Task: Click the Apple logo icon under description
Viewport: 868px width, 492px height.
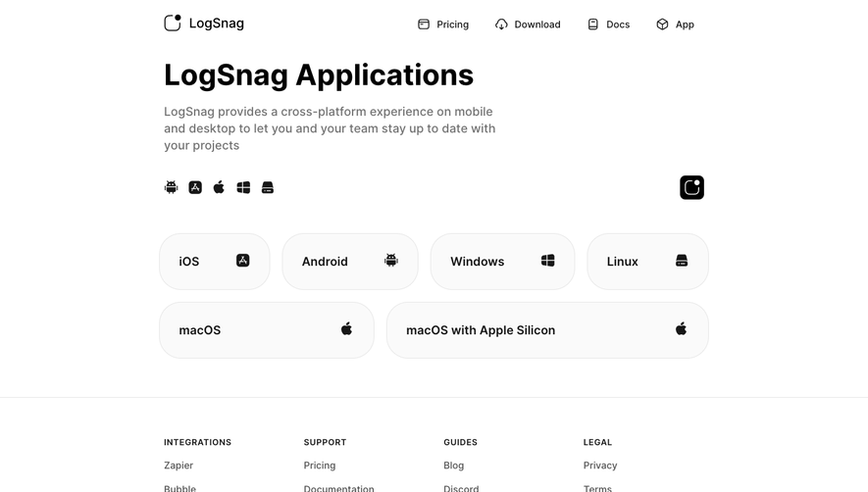Action: tap(220, 187)
